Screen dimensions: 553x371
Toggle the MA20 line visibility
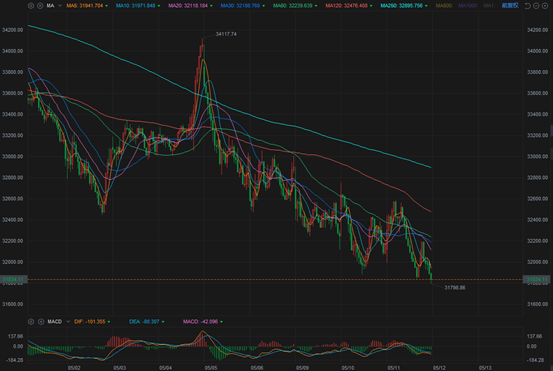(188, 6)
